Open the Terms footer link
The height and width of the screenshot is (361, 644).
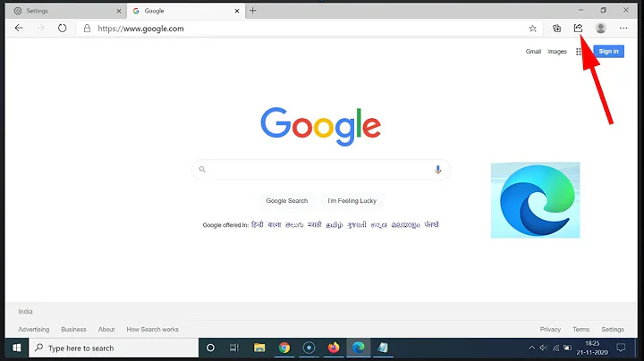pos(580,329)
